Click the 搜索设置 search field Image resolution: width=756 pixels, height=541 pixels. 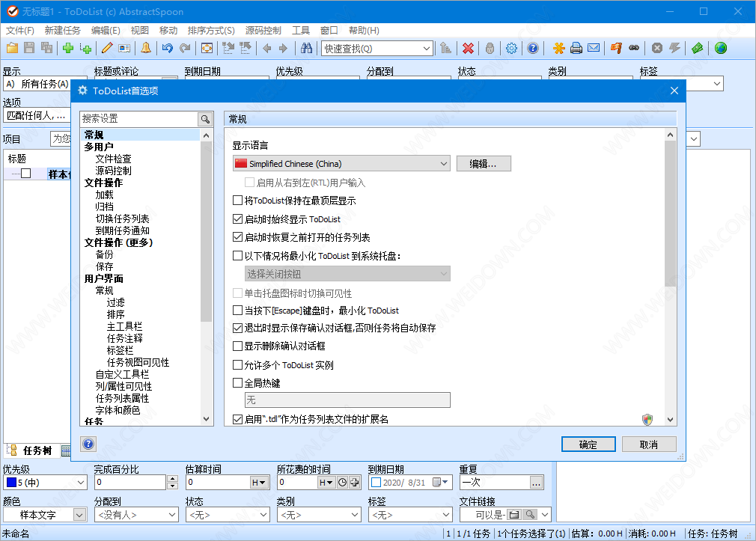139,119
